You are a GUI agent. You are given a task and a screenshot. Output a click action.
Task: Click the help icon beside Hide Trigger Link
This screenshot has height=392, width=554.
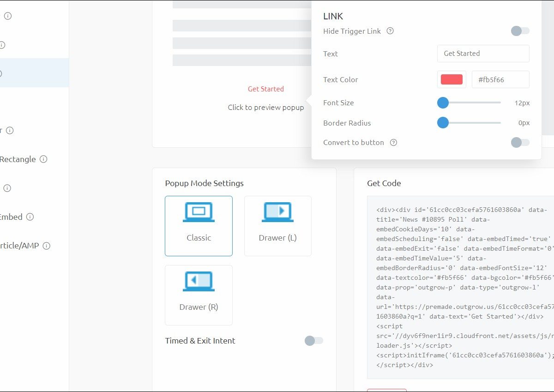[x=390, y=31]
